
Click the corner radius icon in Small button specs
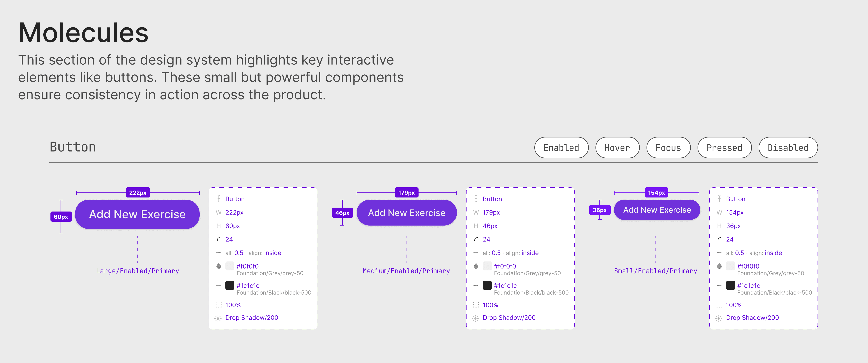pyautogui.click(x=719, y=239)
